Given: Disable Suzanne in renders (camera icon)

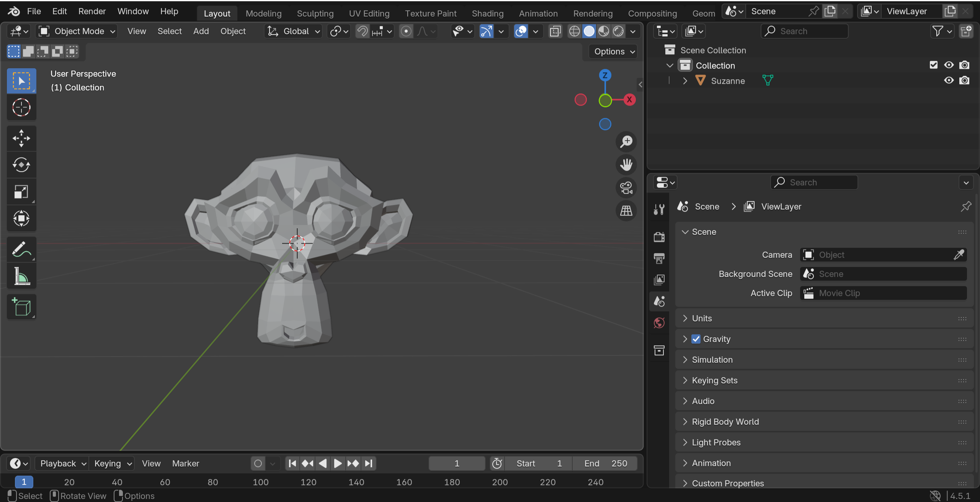Looking at the screenshot, I should coord(965,80).
